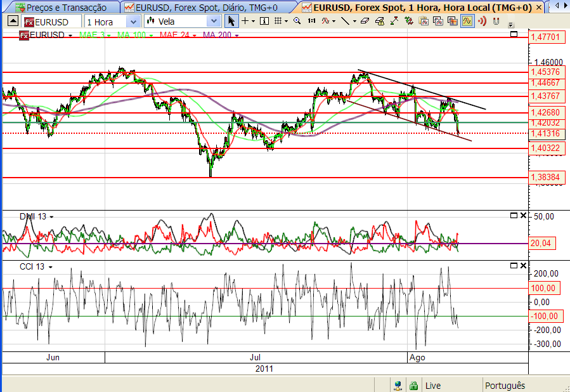Click the 1,41316 current price label

[547, 133]
